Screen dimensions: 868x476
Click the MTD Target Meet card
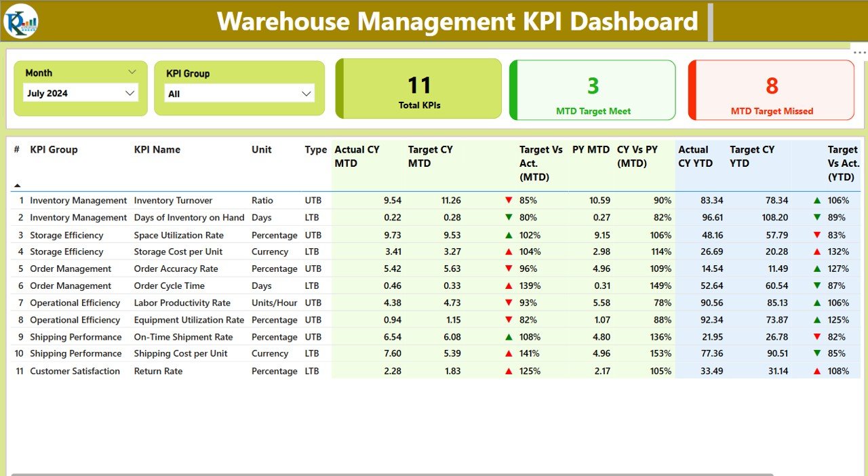pos(593,90)
